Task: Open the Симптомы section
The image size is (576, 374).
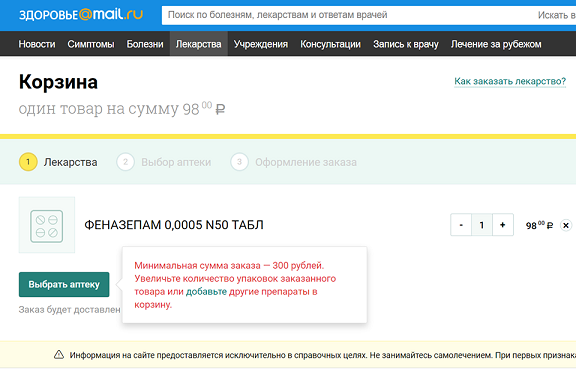Action: click(x=91, y=44)
